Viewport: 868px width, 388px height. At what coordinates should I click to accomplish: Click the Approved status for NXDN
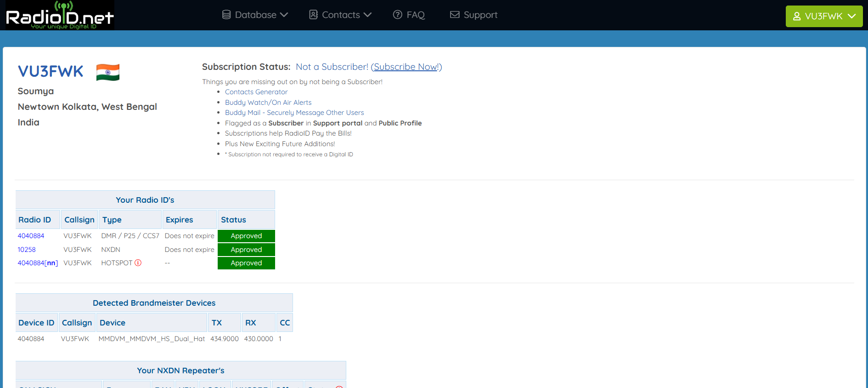pos(246,250)
